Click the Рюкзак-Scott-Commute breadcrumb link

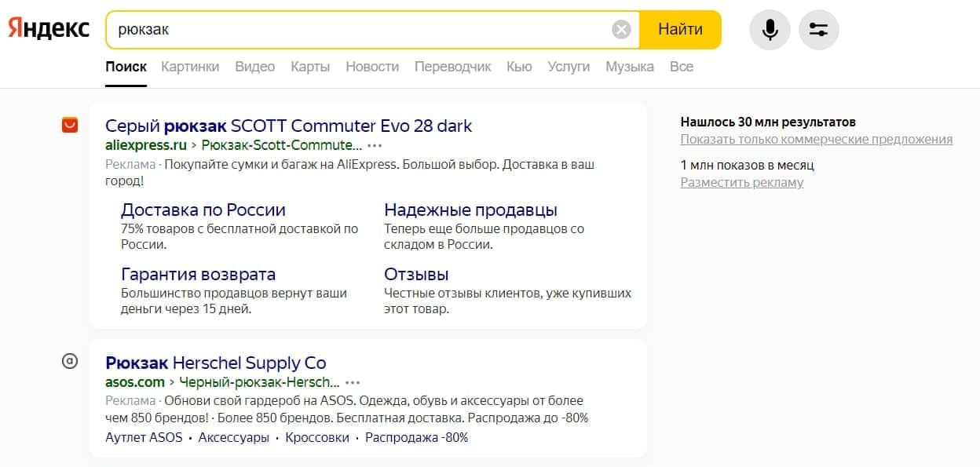pyautogui.click(x=282, y=145)
